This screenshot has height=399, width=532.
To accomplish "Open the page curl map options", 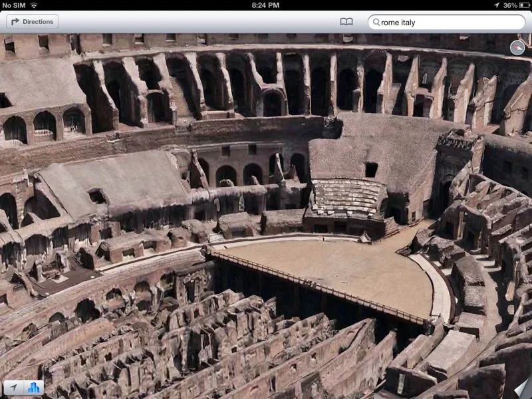I will pyautogui.click(x=521, y=388).
